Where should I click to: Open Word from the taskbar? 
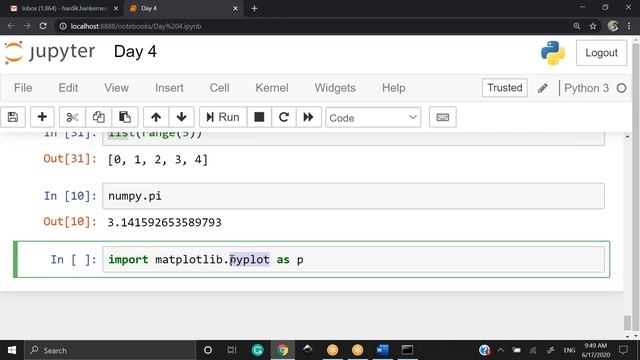pyautogui.click(x=382, y=350)
